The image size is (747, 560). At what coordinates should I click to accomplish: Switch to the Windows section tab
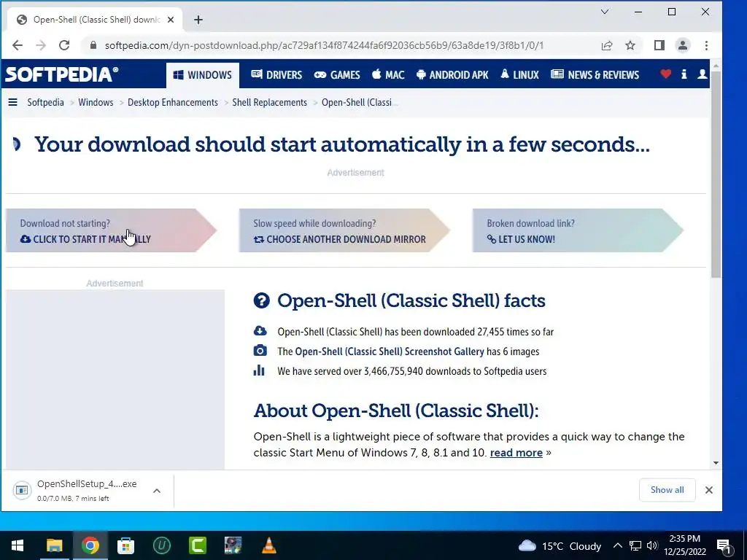coord(203,75)
